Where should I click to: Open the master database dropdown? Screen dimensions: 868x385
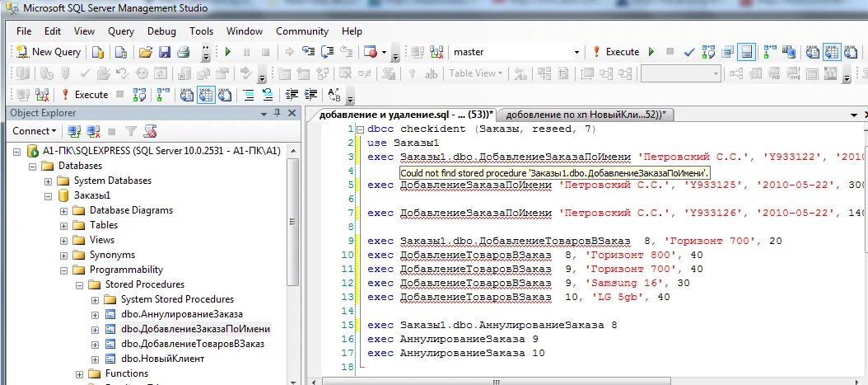click(576, 52)
